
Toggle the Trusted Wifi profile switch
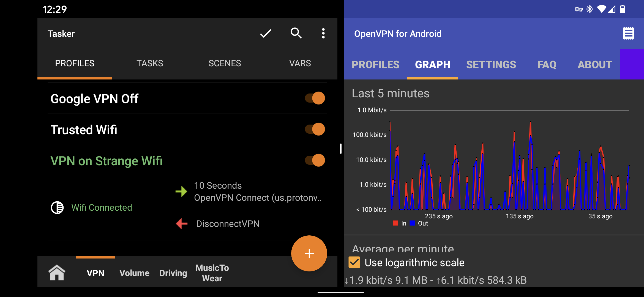315,129
